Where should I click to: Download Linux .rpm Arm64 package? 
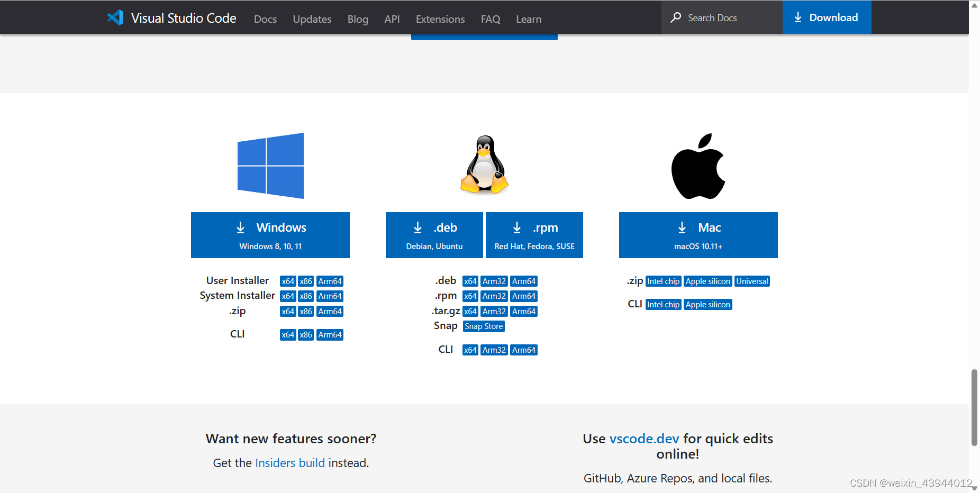524,296
